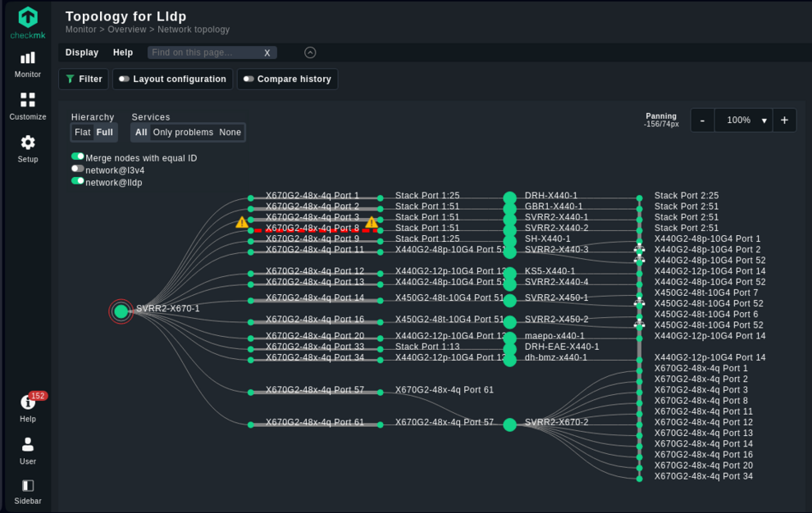Click the Checkmk logo icon
This screenshot has height=513, width=812.
pyautogui.click(x=28, y=17)
